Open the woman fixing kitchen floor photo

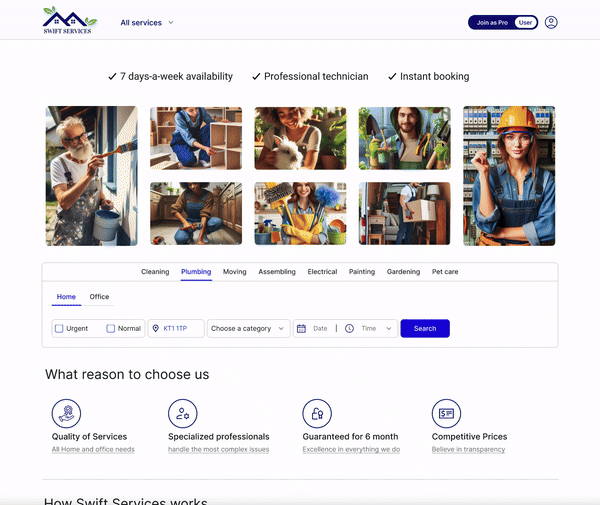pos(196,213)
